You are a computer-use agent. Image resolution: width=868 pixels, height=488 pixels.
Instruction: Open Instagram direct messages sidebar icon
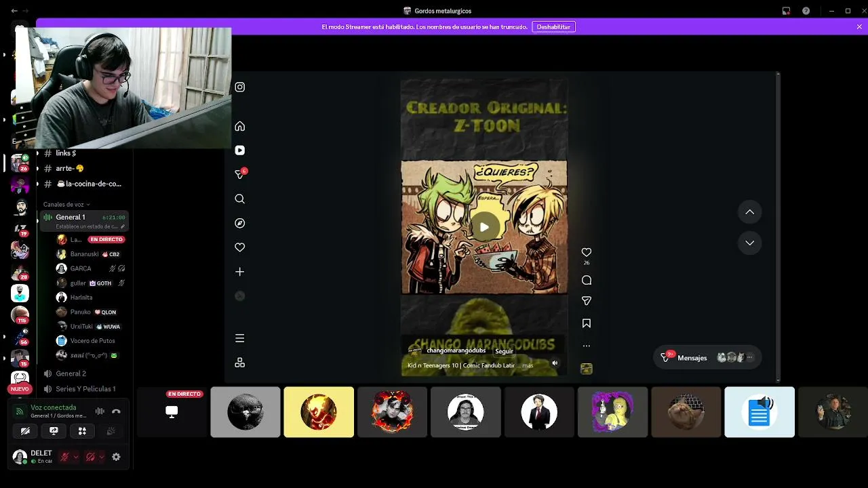click(239, 174)
